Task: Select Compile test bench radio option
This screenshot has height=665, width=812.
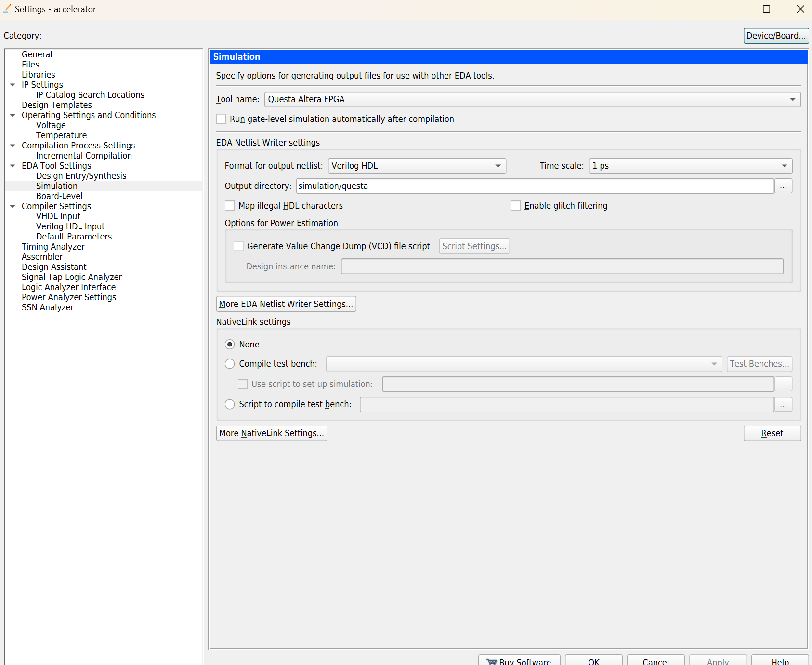Action: click(x=230, y=364)
